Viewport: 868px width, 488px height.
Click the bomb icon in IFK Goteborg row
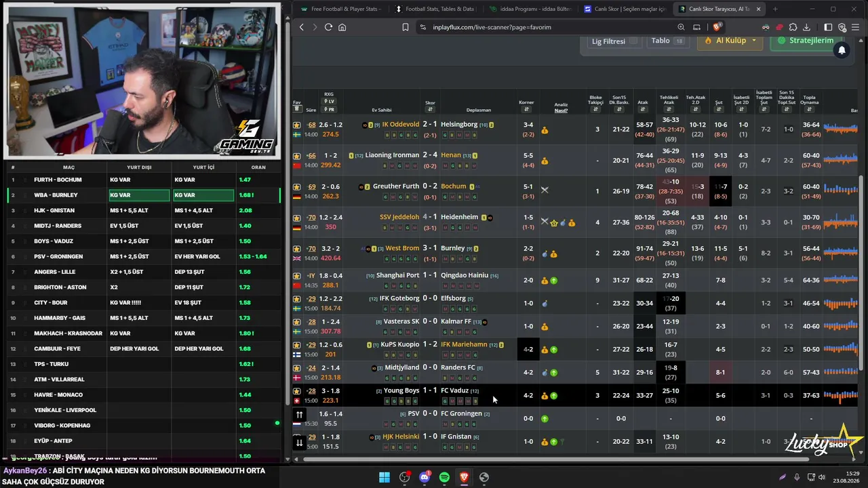pyautogui.click(x=545, y=304)
